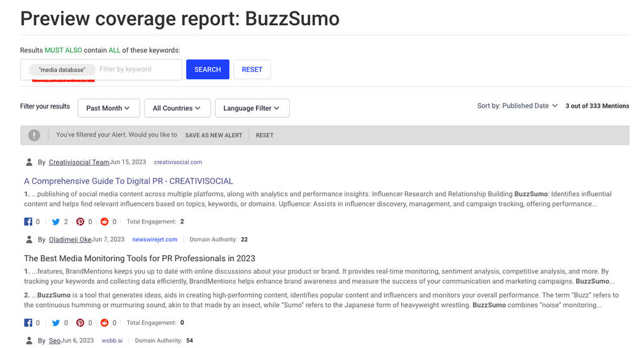Focus the Filter by keyword input field
The image size is (644, 348).
[x=138, y=69]
